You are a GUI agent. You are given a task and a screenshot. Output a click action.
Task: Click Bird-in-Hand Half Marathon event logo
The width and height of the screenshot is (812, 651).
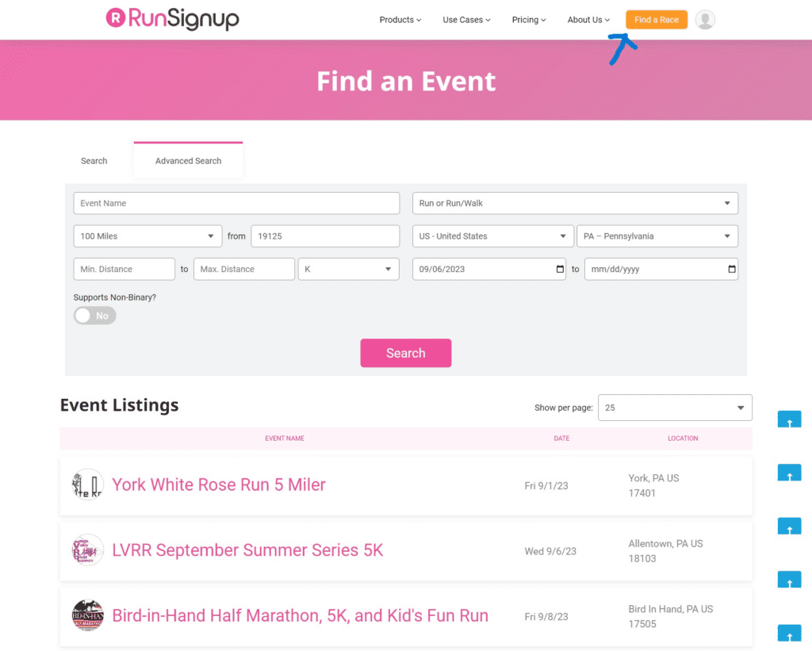(87, 615)
